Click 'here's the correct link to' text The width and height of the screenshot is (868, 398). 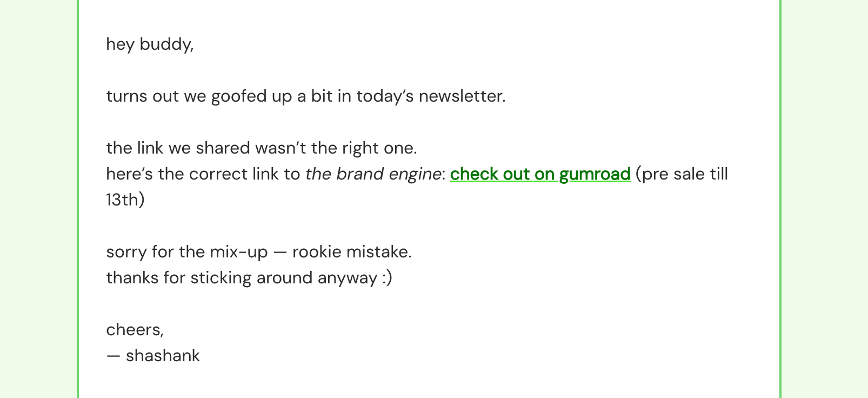point(203,174)
